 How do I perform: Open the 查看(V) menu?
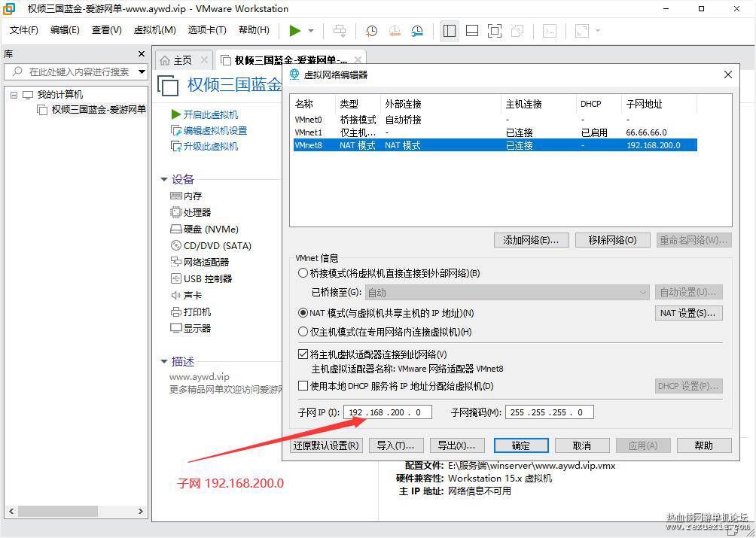coord(107,30)
